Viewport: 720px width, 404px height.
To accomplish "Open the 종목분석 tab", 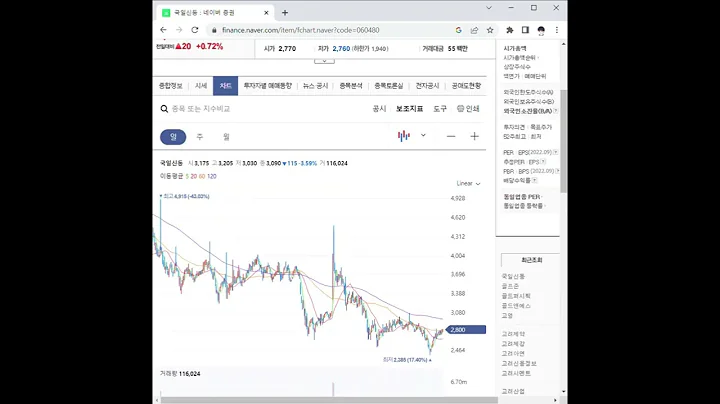I will tap(351, 86).
